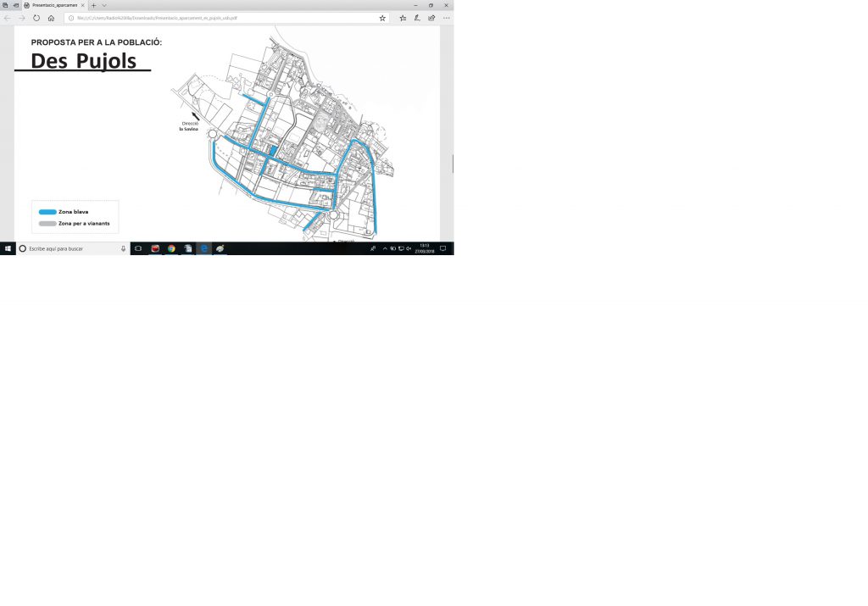Add page to favorites with star icon
Viewport: 868px width, 606px height.
coord(382,19)
